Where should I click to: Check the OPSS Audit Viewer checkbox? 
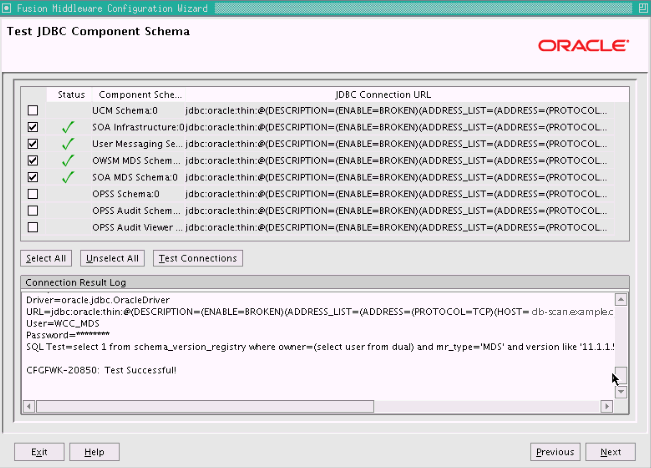coord(33,227)
